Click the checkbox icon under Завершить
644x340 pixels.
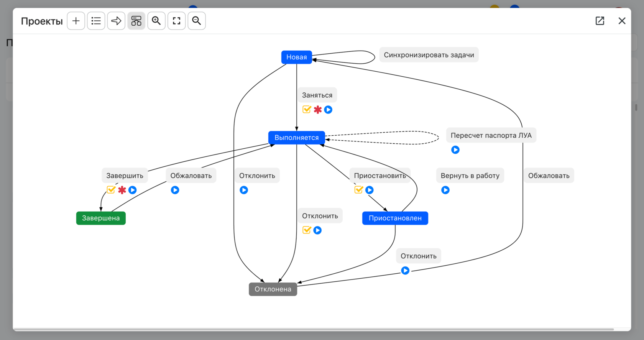[x=111, y=190]
